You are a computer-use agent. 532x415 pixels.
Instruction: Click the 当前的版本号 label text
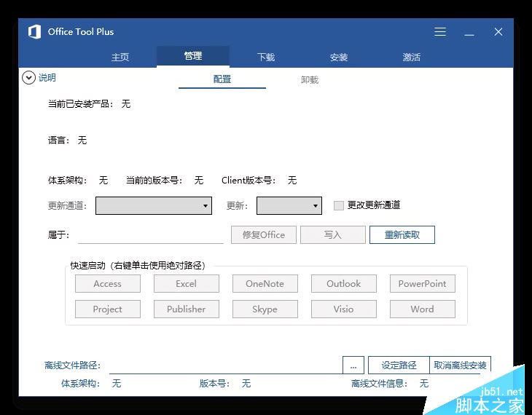pos(154,181)
